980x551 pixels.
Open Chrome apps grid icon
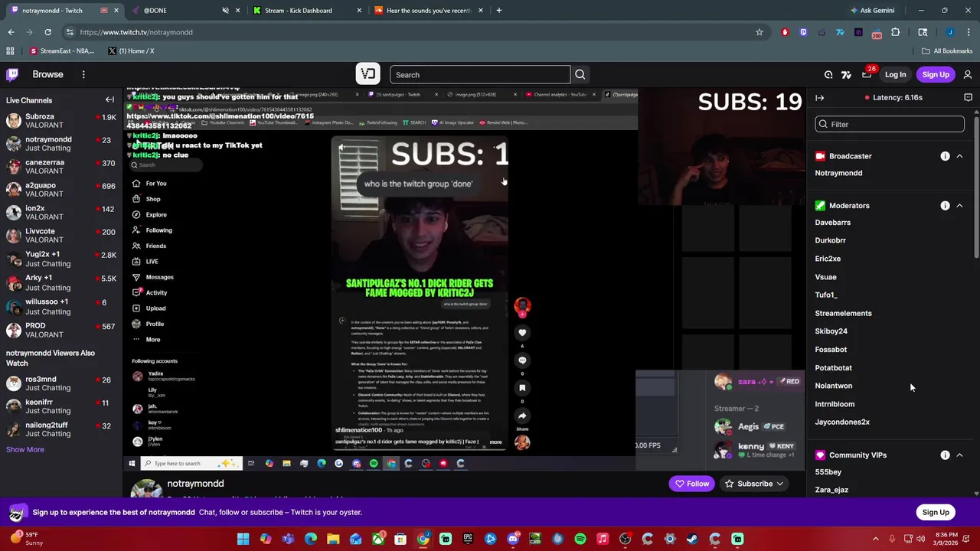pyautogui.click(x=10, y=51)
